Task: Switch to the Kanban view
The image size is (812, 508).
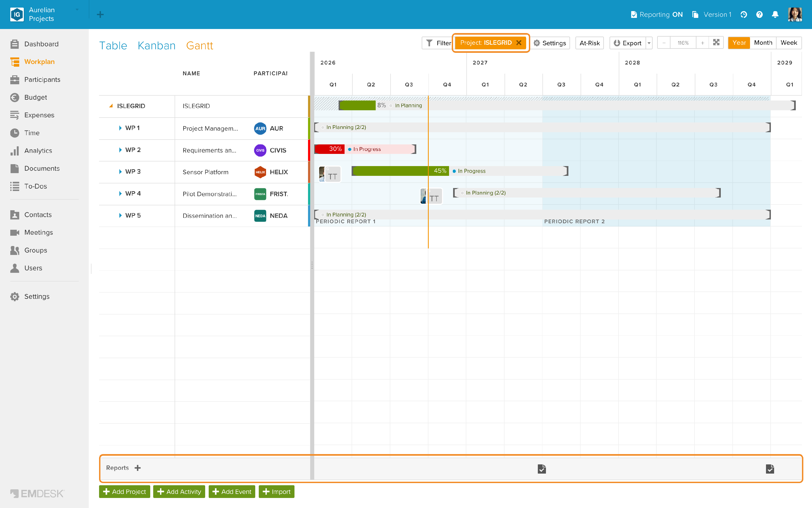Action: (156, 45)
